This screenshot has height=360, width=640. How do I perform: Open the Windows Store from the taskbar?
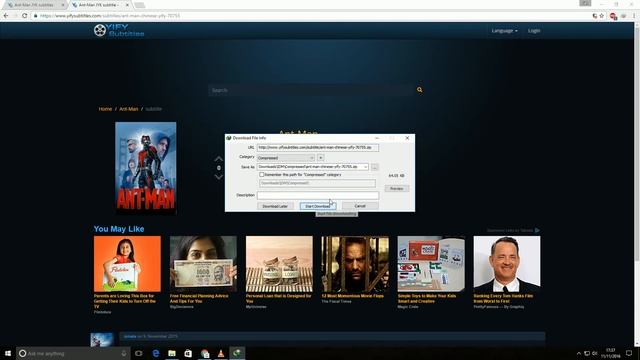click(x=188, y=353)
